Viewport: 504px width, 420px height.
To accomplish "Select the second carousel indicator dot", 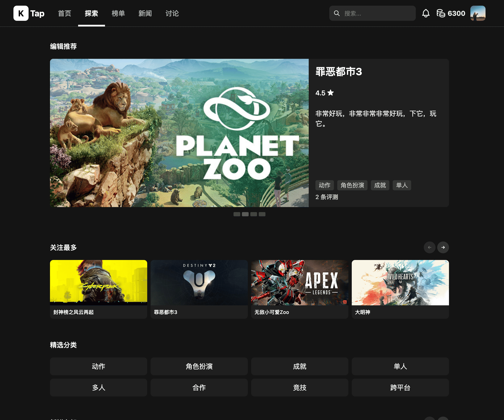I will pyautogui.click(x=245, y=214).
